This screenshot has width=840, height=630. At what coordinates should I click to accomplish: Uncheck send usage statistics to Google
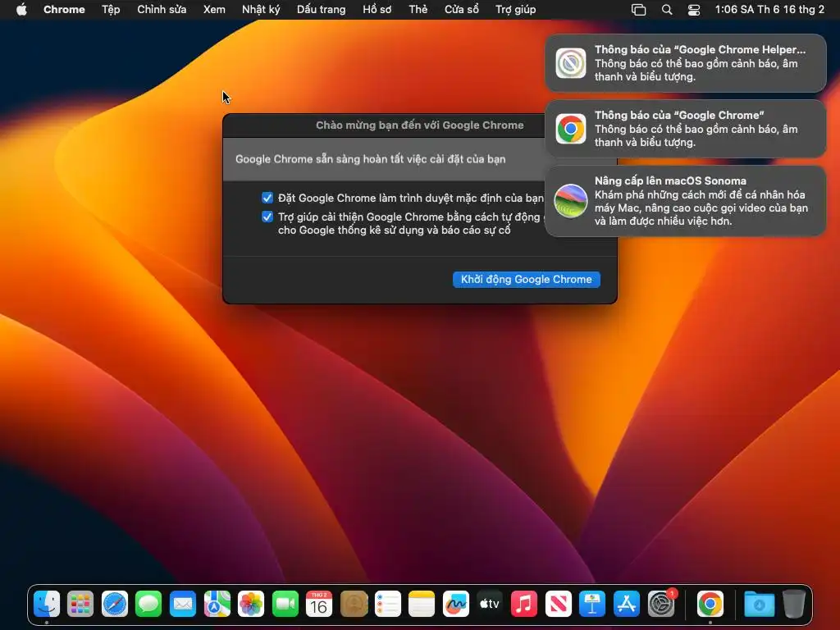coord(267,217)
